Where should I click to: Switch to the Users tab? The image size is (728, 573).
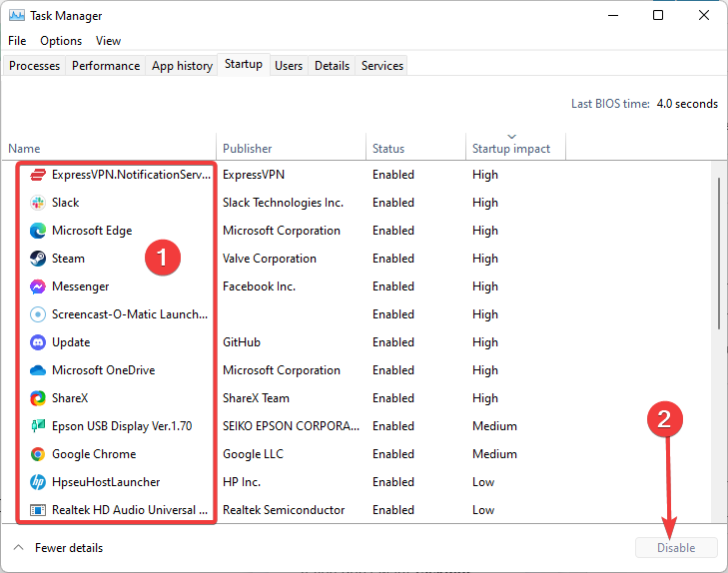(289, 66)
